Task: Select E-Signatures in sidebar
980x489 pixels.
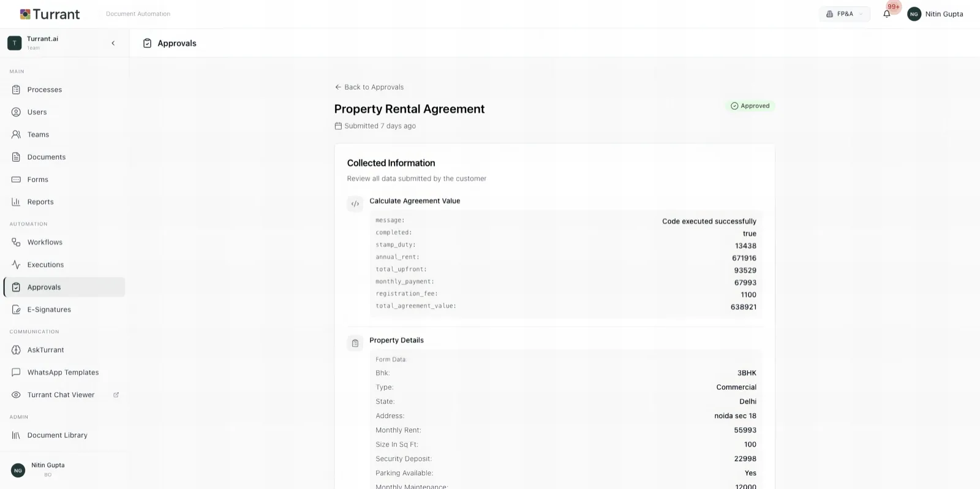Action: coord(64,309)
